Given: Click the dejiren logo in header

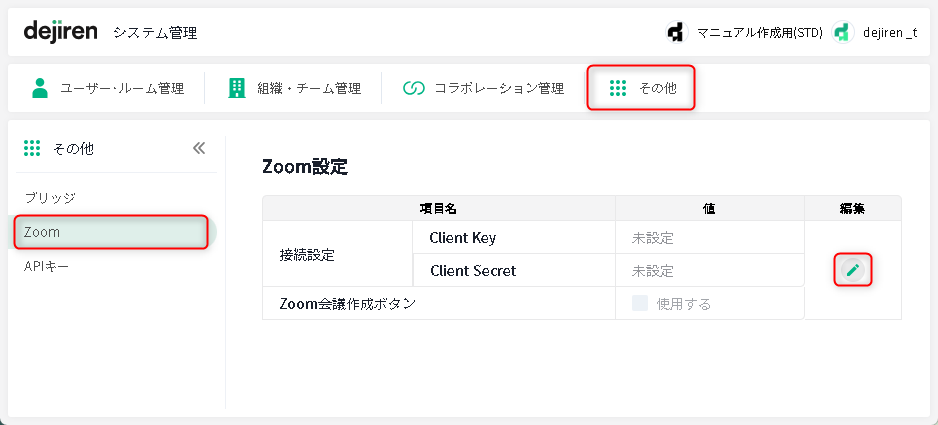Looking at the screenshot, I should pyautogui.click(x=60, y=31).
